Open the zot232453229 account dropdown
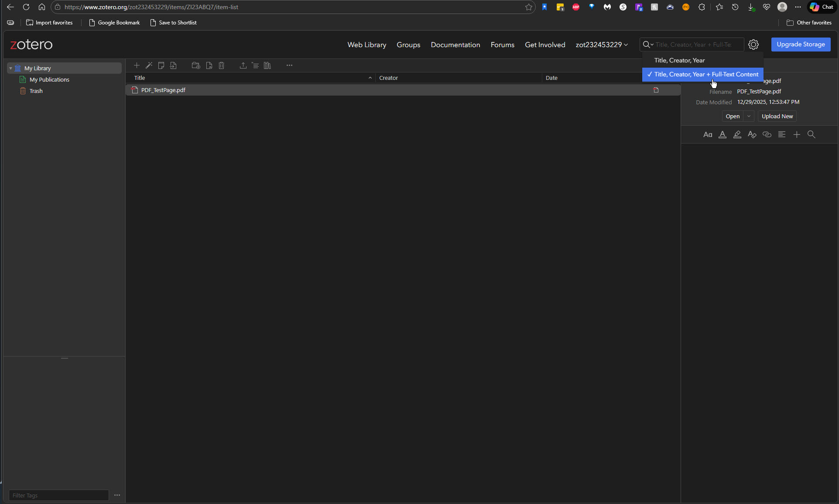839x504 pixels. [x=602, y=45]
